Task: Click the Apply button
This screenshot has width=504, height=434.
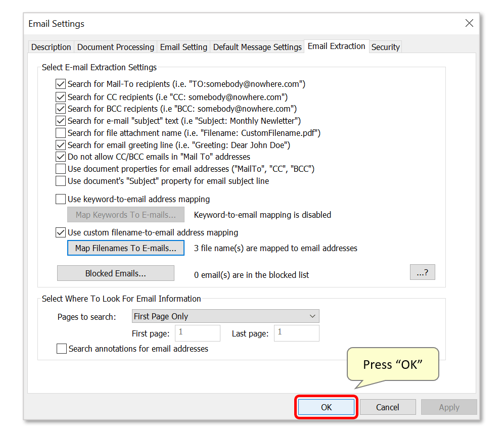Action: [449, 407]
